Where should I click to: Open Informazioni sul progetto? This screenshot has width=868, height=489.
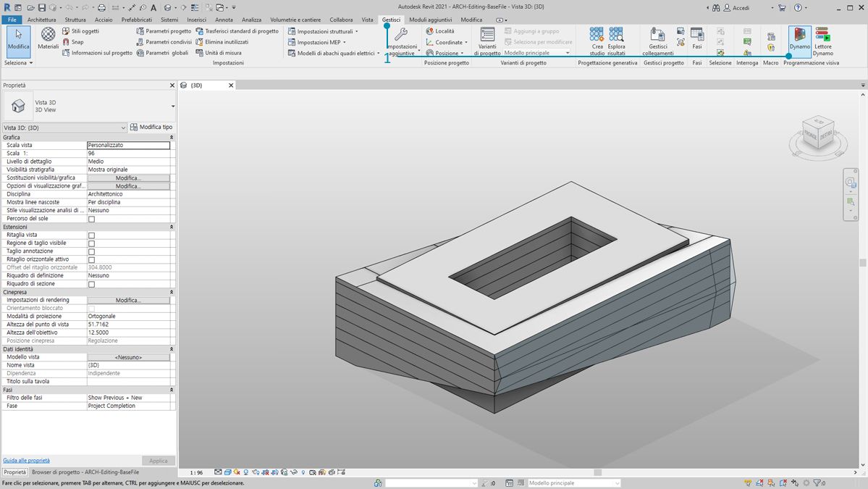pyautogui.click(x=98, y=53)
